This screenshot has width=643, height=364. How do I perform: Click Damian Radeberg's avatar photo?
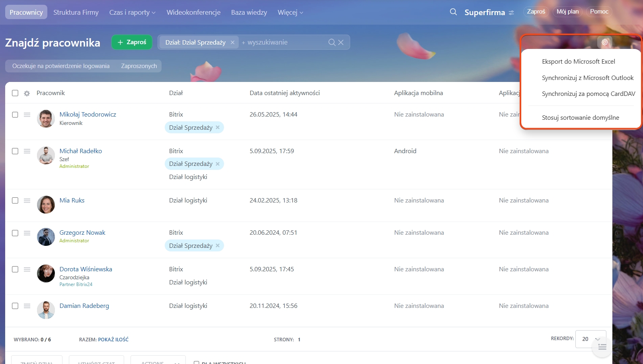46,310
